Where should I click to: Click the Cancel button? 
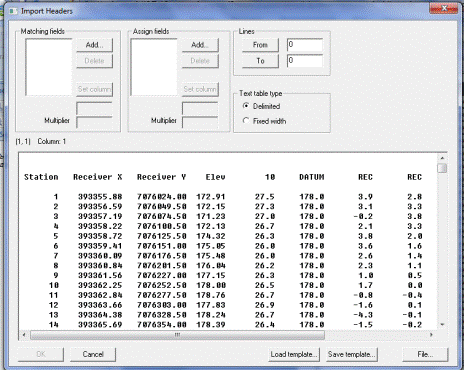pos(93,354)
